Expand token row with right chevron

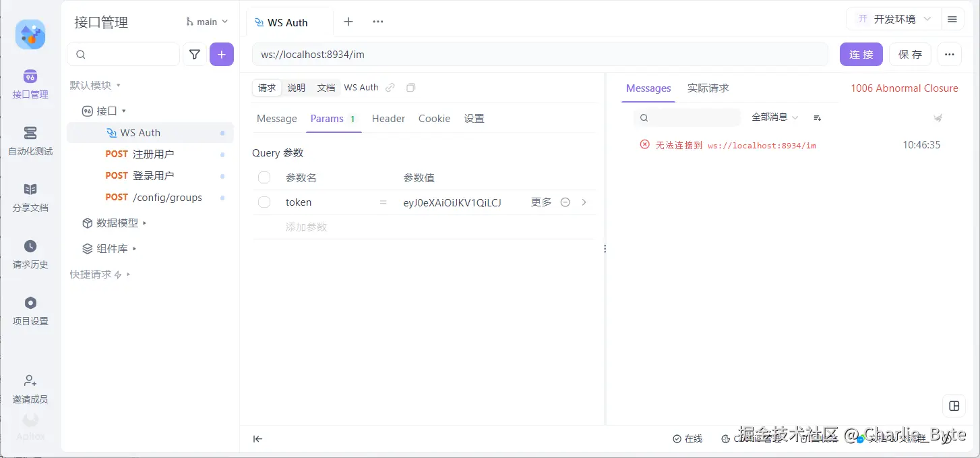[x=584, y=202]
